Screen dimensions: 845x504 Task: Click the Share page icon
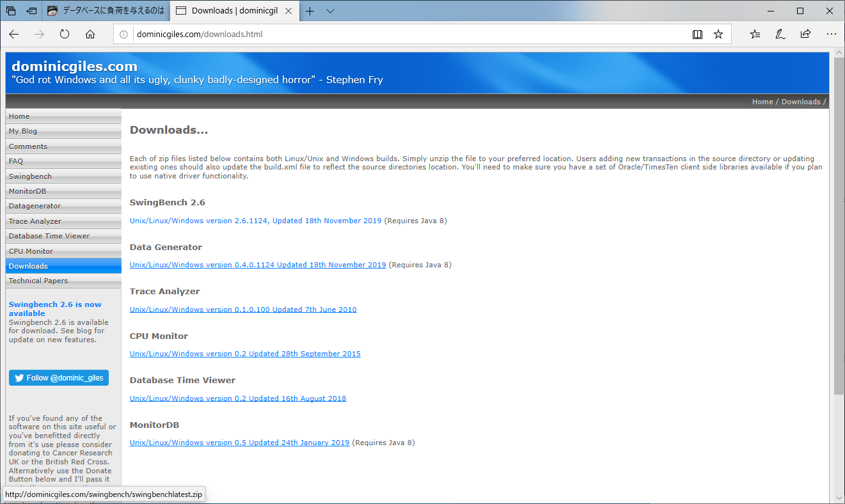coord(805,35)
